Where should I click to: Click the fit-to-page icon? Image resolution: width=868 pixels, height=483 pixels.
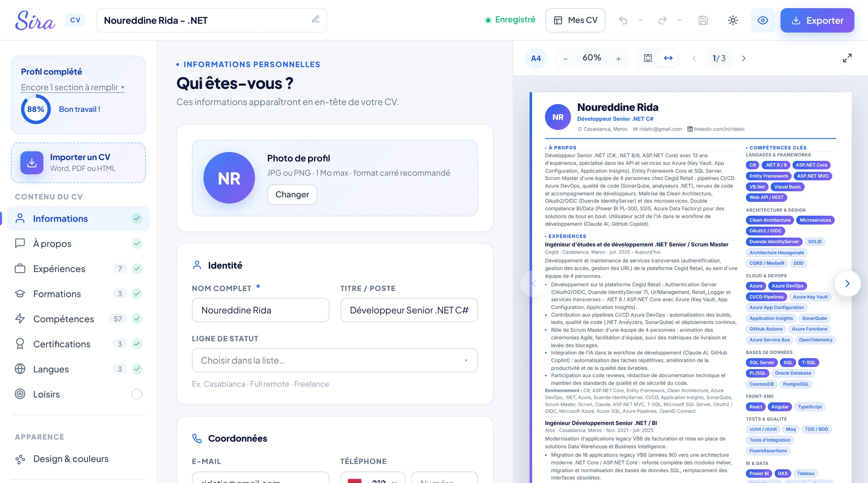coord(648,58)
